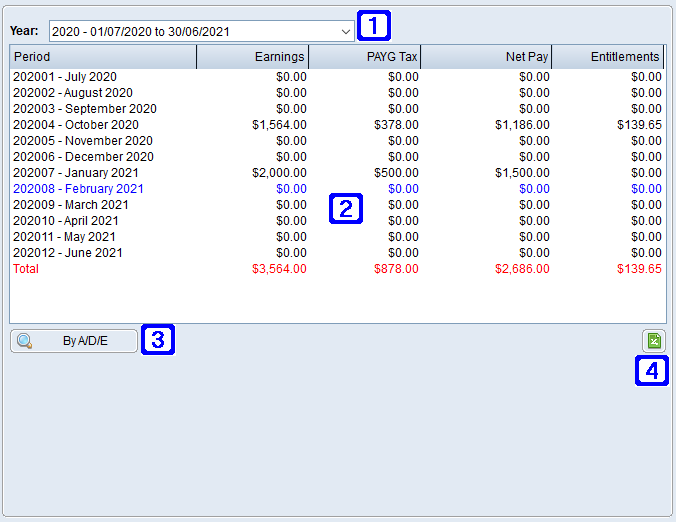
Task: Export the table using the spreadsheet icon
Action: [654, 341]
